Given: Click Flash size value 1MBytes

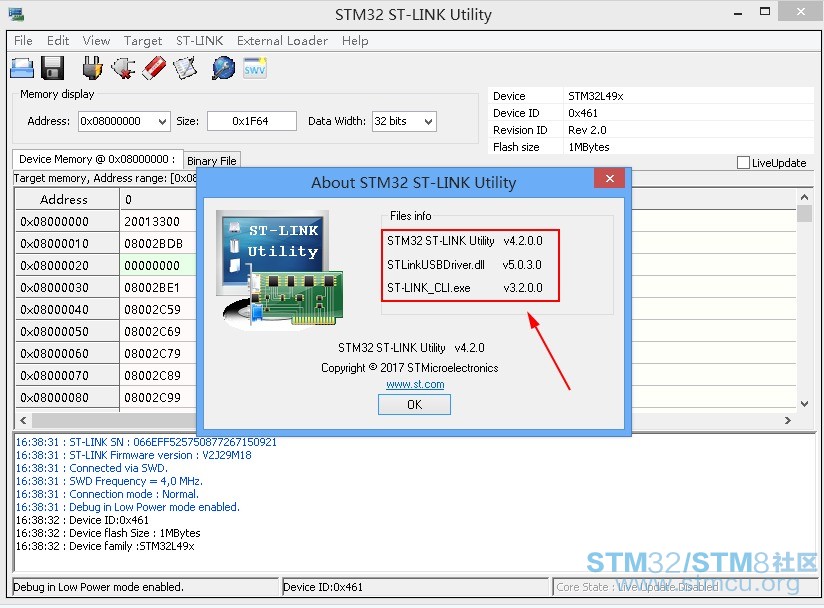Looking at the screenshot, I should (x=589, y=147).
